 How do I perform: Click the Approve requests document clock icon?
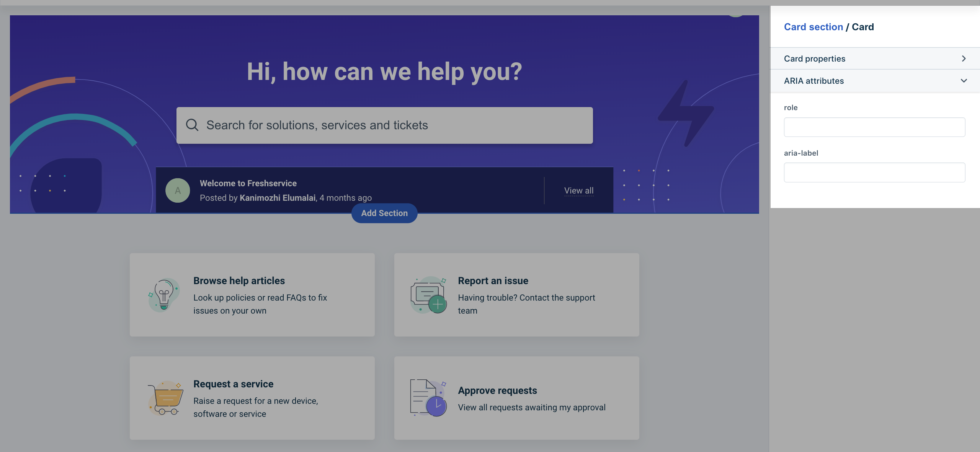point(428,398)
